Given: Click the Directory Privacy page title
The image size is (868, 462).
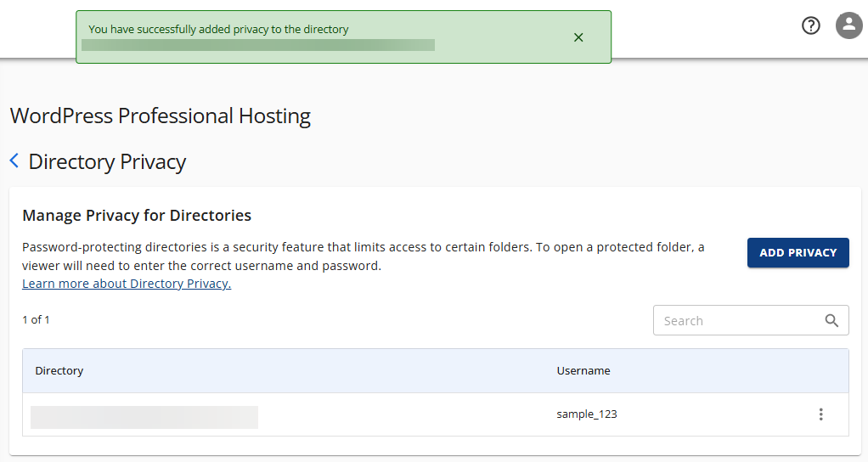Looking at the screenshot, I should point(107,161).
